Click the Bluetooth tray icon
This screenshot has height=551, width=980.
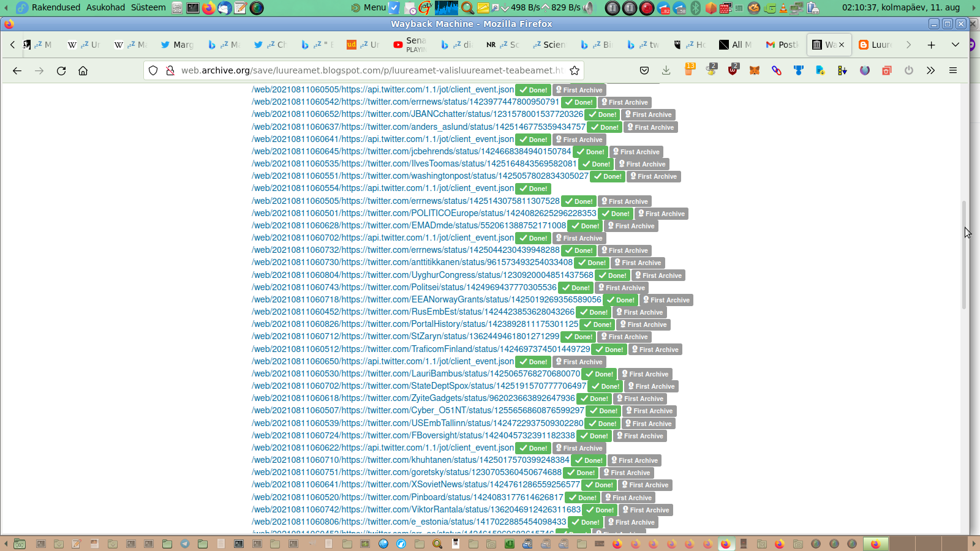[696, 8]
